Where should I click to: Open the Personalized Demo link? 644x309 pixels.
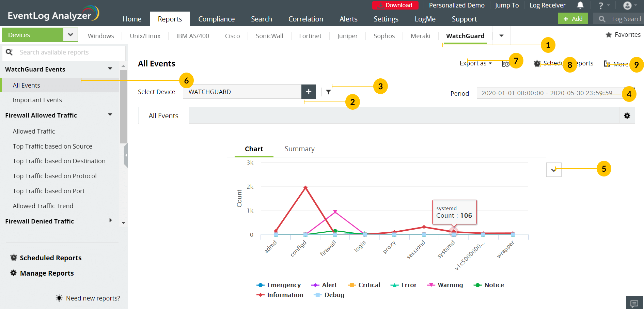tap(457, 5)
